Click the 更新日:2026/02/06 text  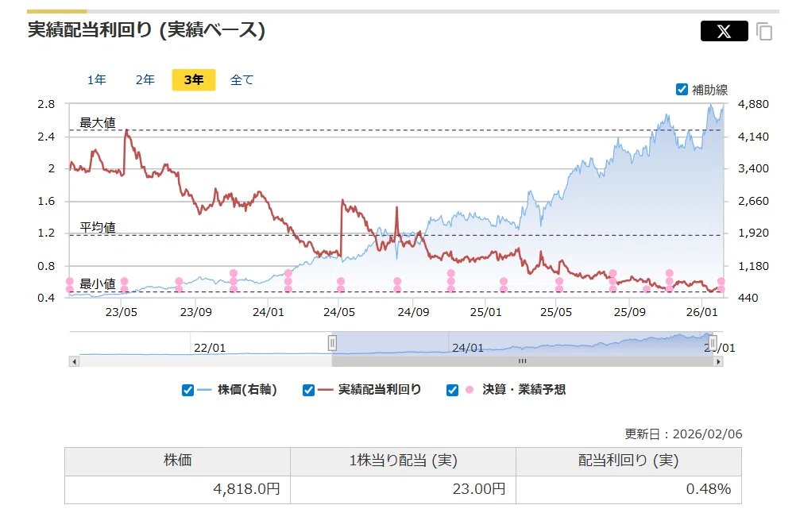click(683, 434)
